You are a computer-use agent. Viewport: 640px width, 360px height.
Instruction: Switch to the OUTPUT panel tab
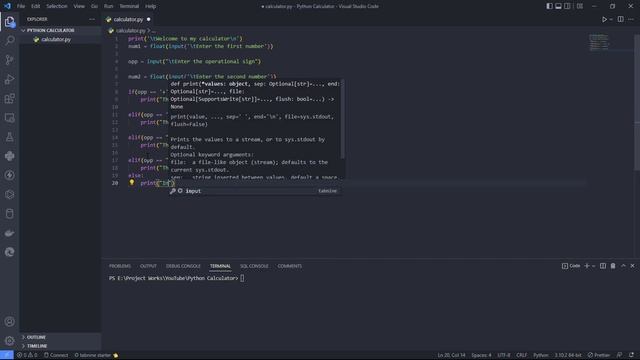pyautogui.click(x=148, y=266)
